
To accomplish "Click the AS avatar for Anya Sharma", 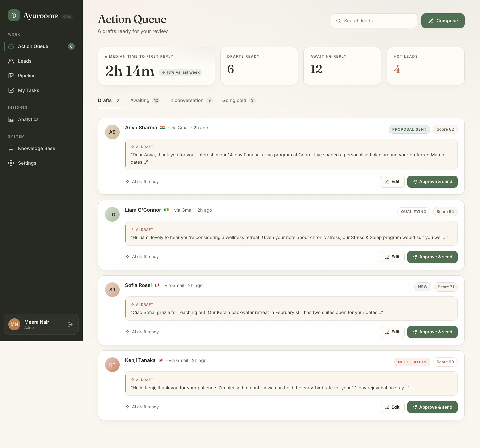I will [112, 132].
